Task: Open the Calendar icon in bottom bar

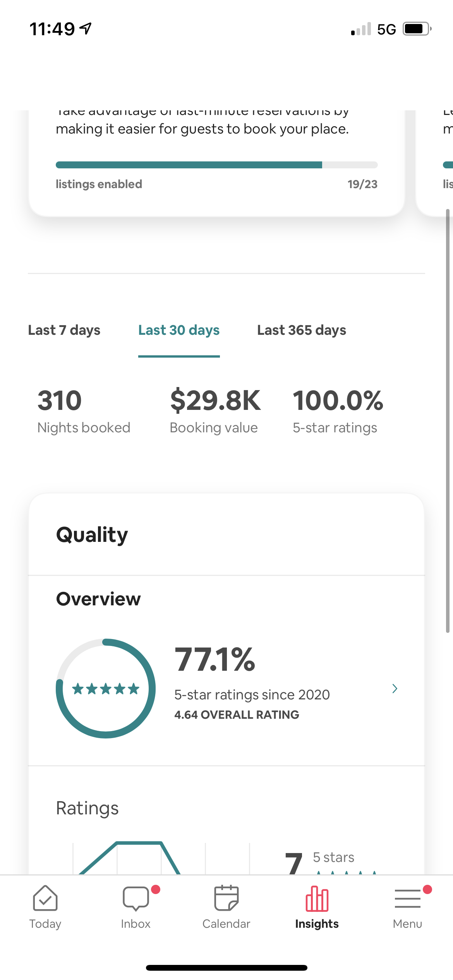Action: 226,898
